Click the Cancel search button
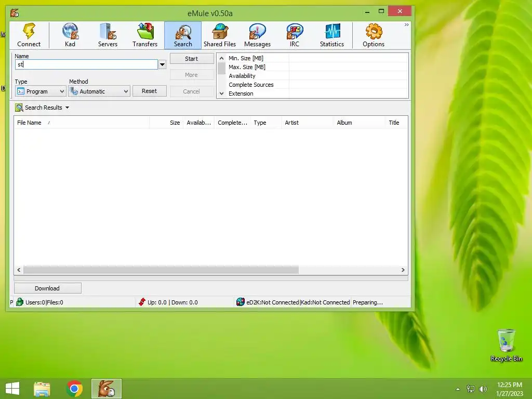Viewport: 532px width, 399px height. coord(191,91)
